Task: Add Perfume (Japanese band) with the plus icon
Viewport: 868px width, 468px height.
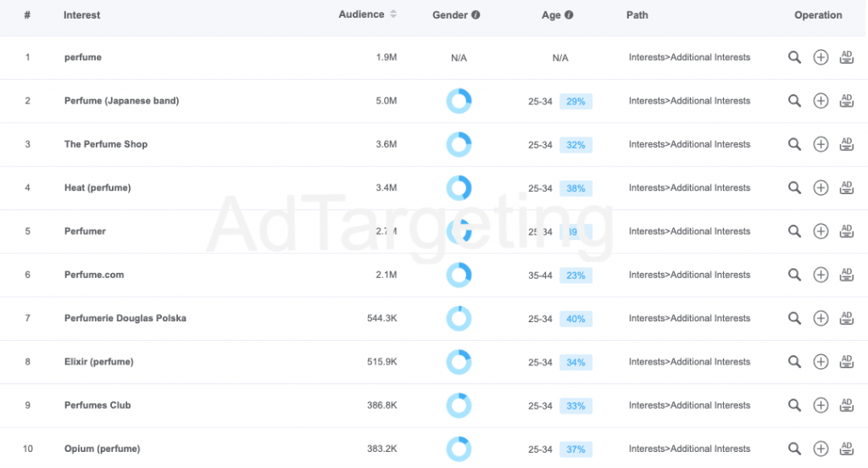Action: 821,101
